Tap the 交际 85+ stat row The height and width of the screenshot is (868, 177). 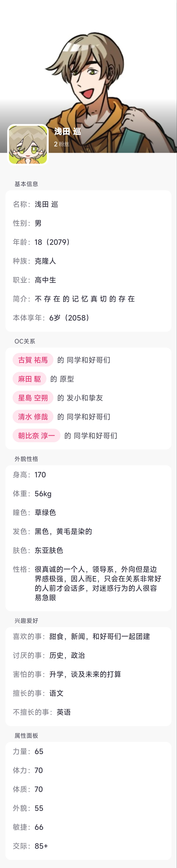pyautogui.click(x=89, y=846)
